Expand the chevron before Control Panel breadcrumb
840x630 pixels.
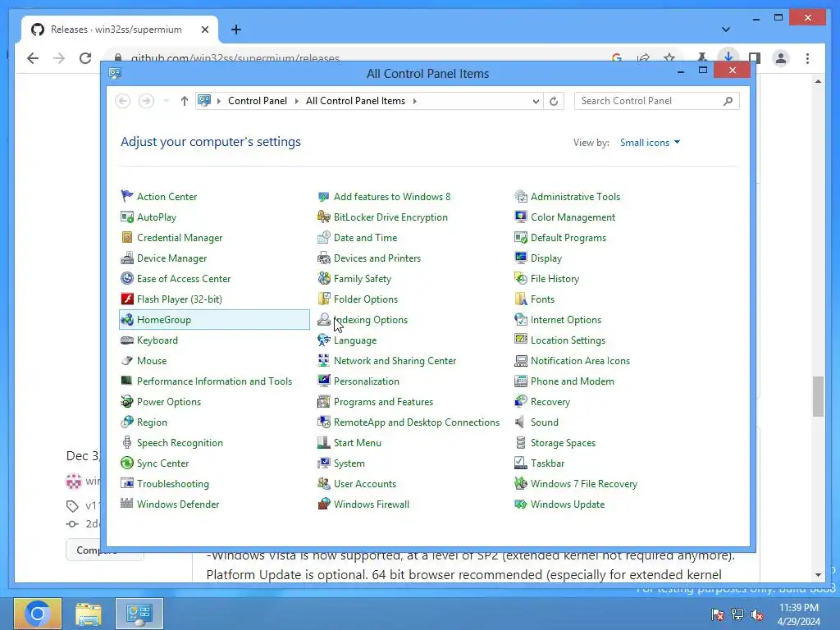[x=218, y=101]
